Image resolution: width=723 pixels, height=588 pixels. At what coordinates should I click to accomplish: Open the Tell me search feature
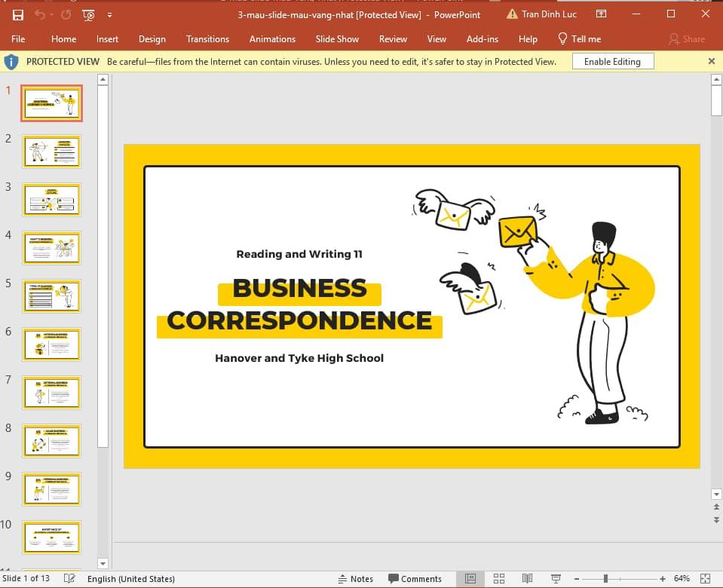pyautogui.click(x=579, y=38)
